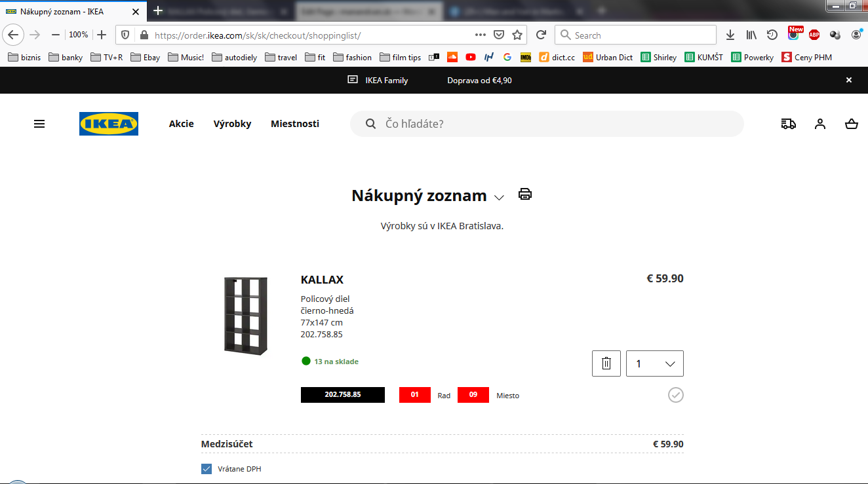The image size is (868, 484).
Task: Click the Firefox Search box
Action: point(636,35)
